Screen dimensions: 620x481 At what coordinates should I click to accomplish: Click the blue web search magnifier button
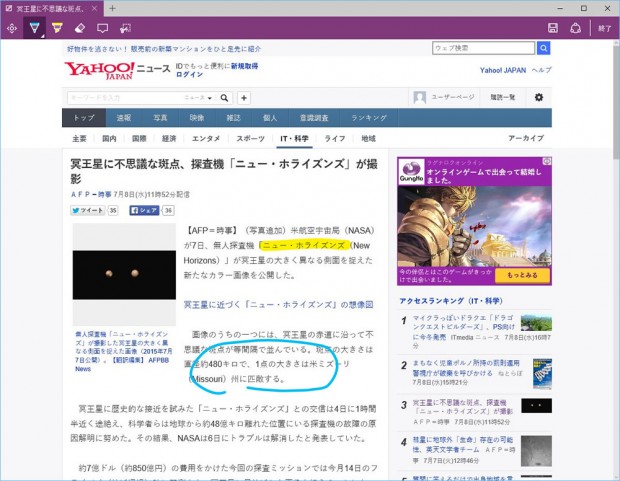(544, 48)
